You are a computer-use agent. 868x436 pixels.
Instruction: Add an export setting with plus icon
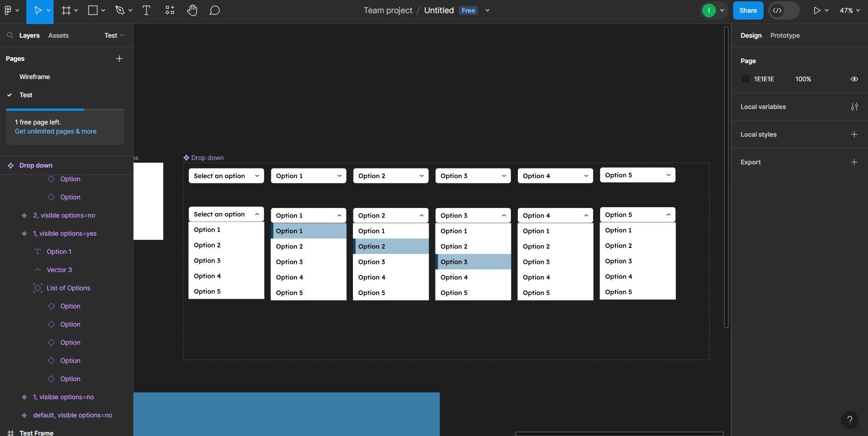click(854, 162)
